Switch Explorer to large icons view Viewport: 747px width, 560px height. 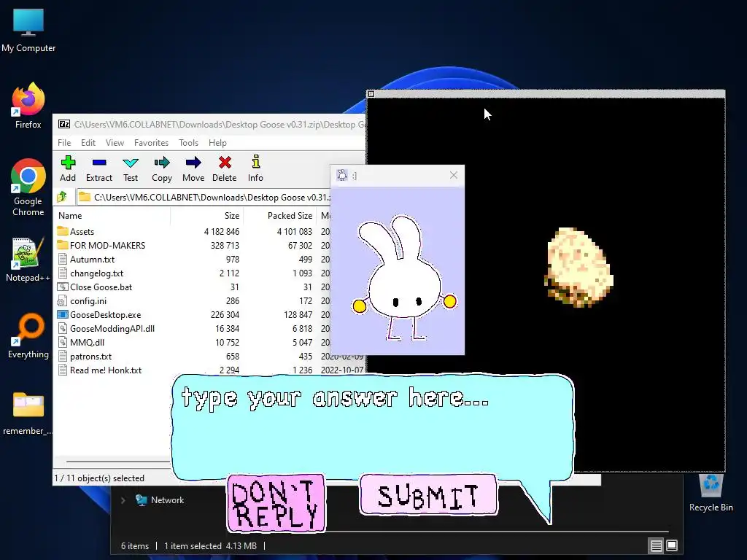click(x=672, y=545)
